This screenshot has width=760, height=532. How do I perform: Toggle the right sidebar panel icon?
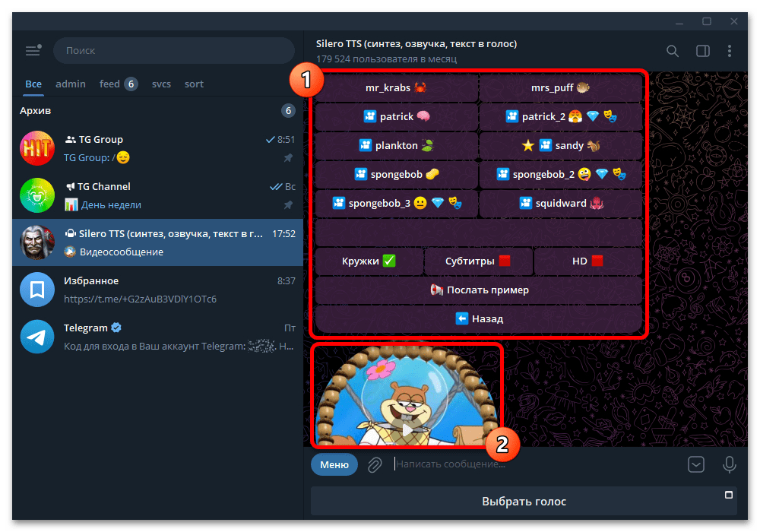[703, 51]
